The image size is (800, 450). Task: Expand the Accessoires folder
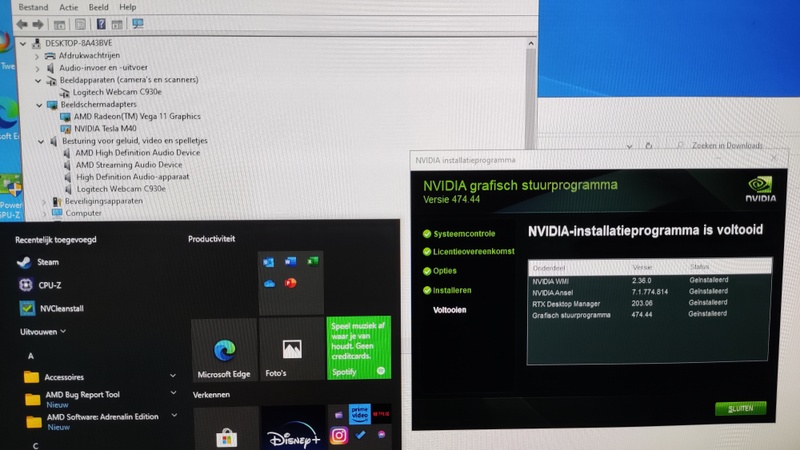[173, 376]
